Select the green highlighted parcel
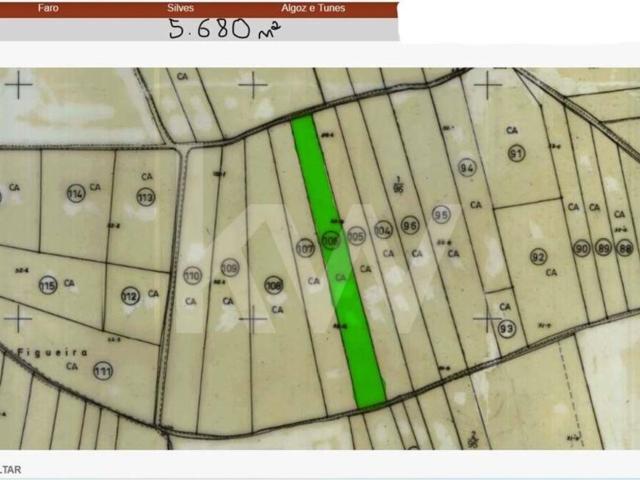The image size is (640, 480). (338, 261)
